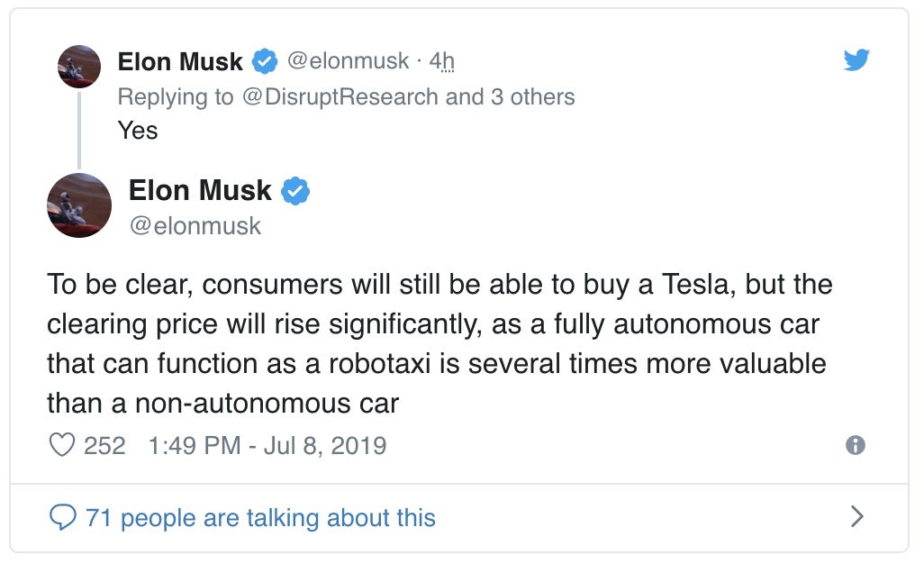Click the 'Elon Musk' name in the reply header
The image size is (924, 564).
pyautogui.click(x=180, y=61)
